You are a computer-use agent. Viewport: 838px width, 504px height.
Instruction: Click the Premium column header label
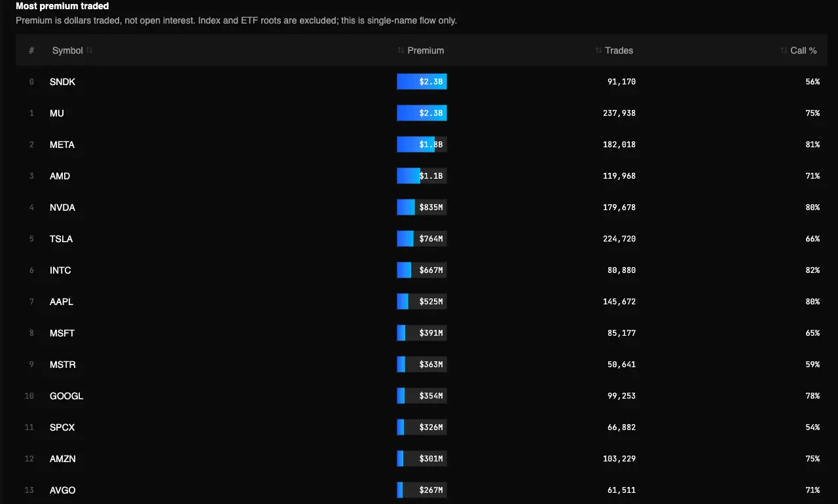pos(426,50)
